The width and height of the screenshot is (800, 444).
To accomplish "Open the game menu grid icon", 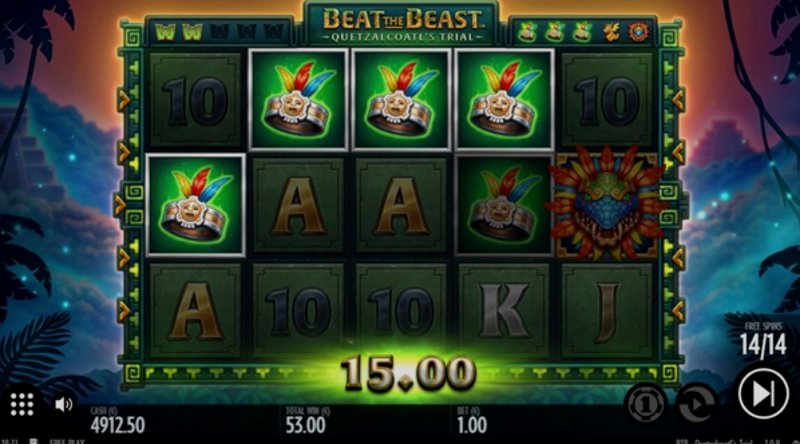I will (22, 405).
